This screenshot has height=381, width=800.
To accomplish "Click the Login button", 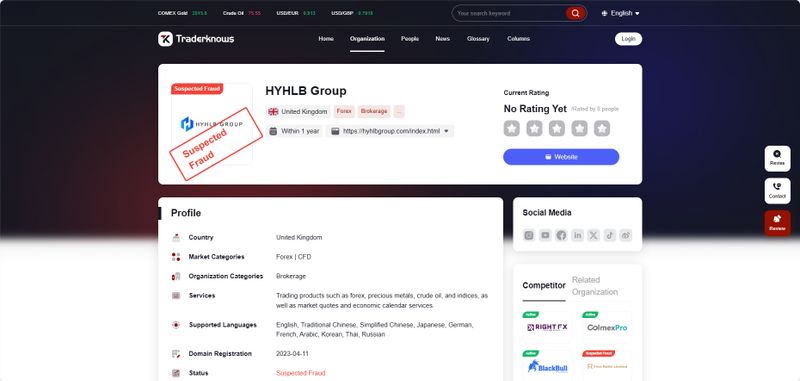I will click(x=629, y=39).
